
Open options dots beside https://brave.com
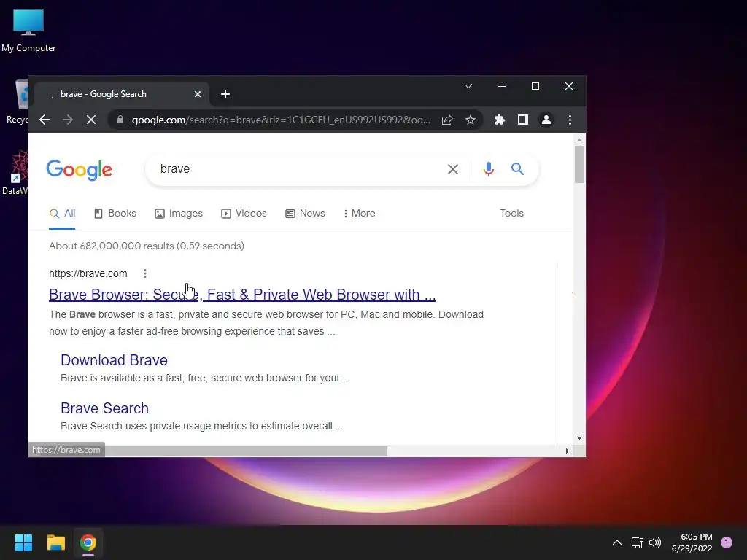[145, 273]
